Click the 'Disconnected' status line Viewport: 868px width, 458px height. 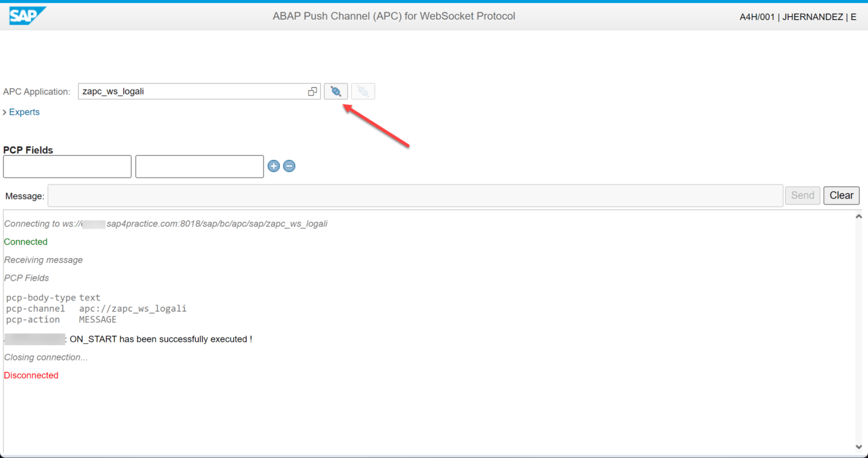(x=31, y=375)
